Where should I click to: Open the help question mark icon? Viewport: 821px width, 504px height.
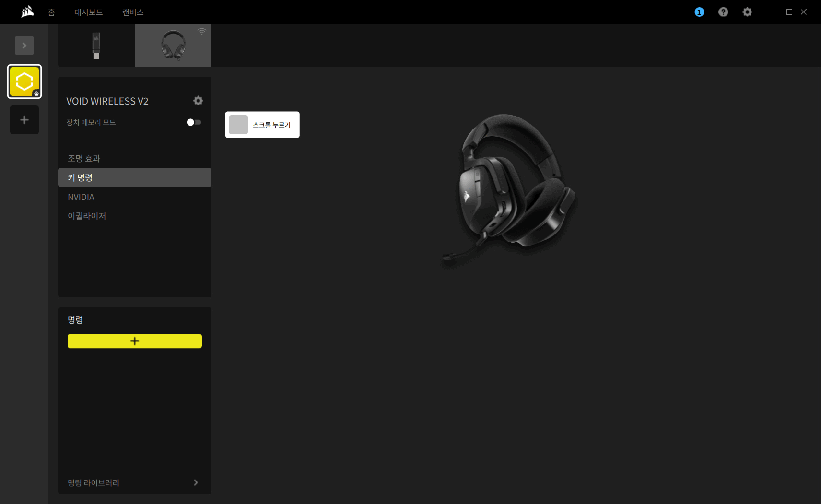pos(723,12)
